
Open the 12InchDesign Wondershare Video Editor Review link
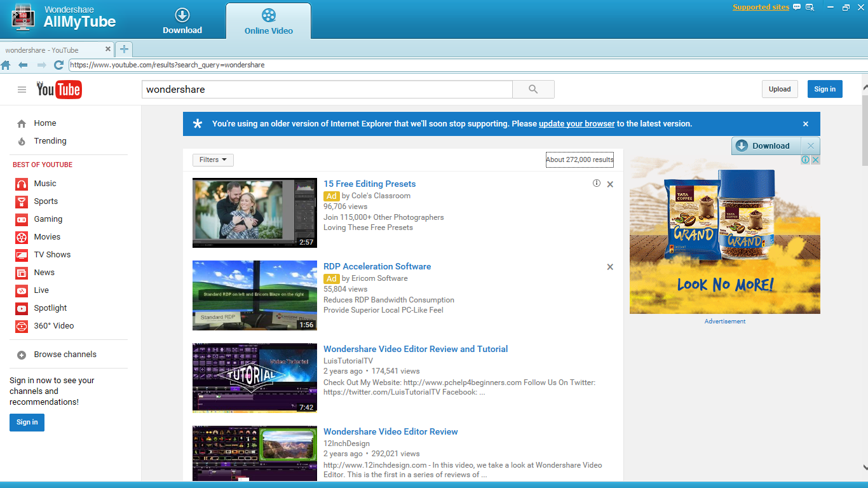391,431
